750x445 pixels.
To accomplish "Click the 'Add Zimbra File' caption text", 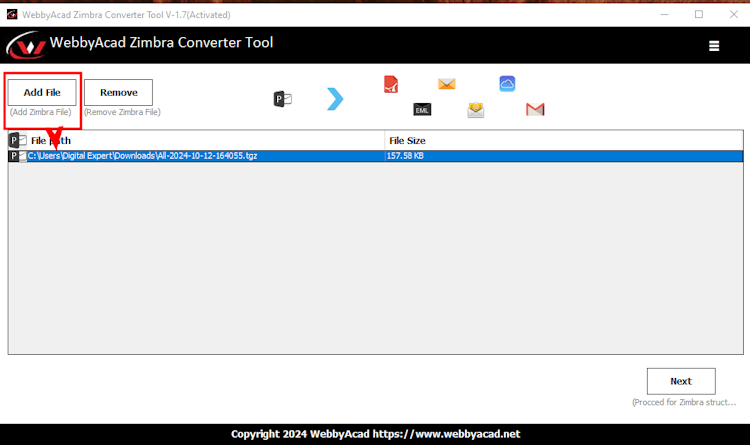I will click(41, 112).
